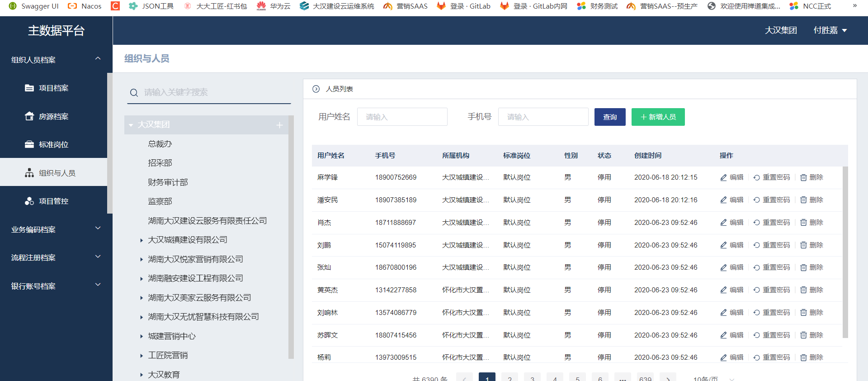Focus the 手机号 input field

pos(543,117)
